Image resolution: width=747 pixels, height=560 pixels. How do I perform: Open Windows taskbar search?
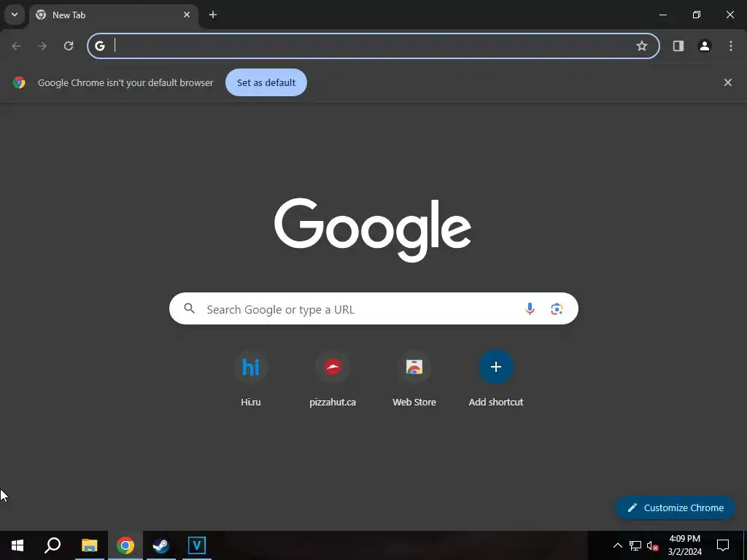pos(53,545)
